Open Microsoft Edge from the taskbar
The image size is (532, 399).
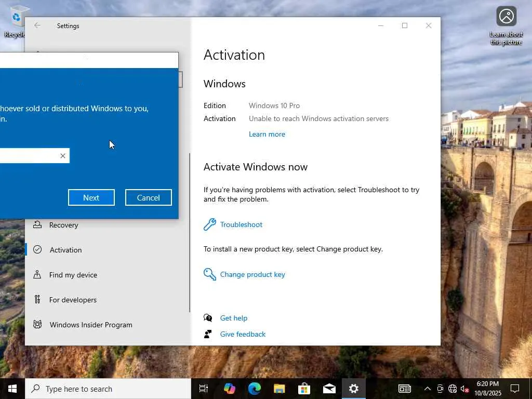point(254,389)
